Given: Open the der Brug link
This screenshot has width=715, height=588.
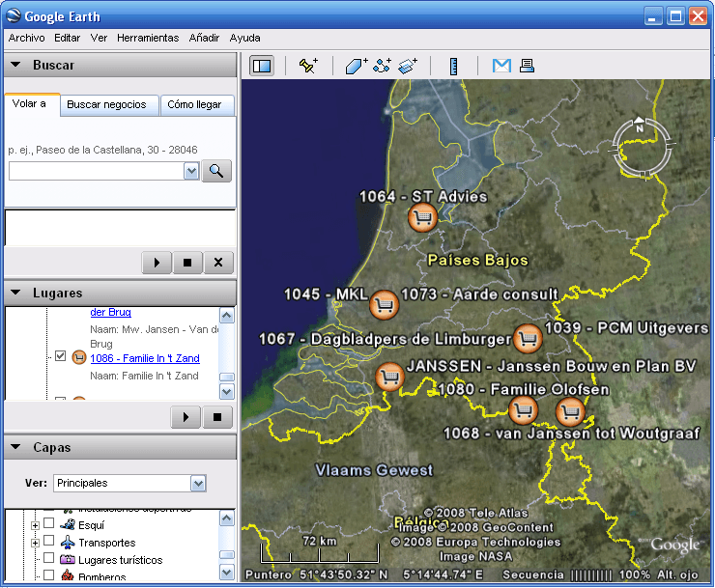Looking at the screenshot, I should pyautogui.click(x=110, y=312).
